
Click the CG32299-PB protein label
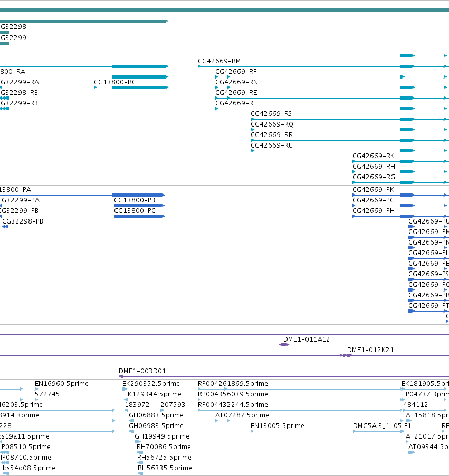pyautogui.click(x=19, y=211)
